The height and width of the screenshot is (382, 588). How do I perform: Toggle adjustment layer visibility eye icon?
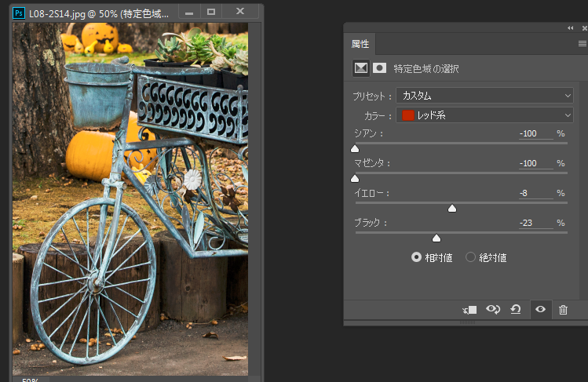pyautogui.click(x=540, y=309)
